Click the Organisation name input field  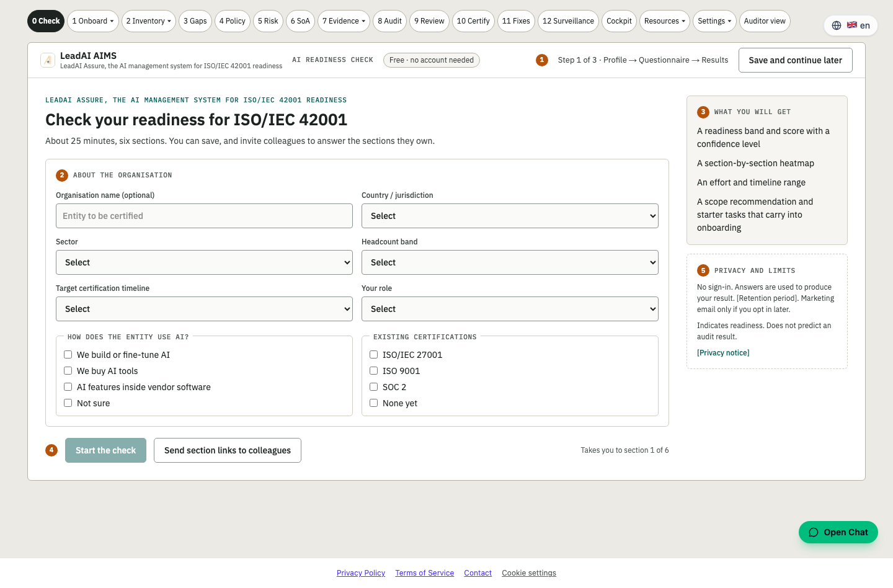[204, 216]
